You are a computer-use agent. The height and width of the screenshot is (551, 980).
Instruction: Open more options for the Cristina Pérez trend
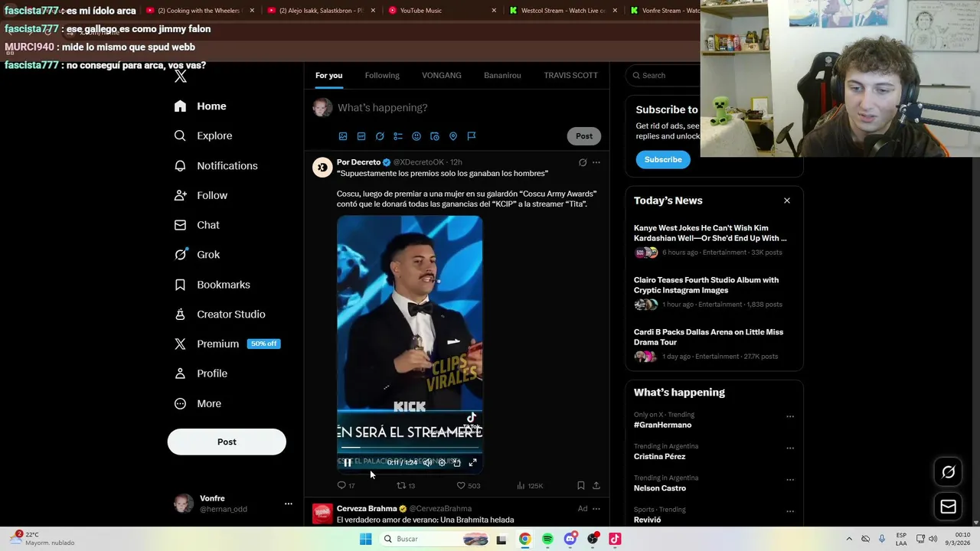[790, 448]
